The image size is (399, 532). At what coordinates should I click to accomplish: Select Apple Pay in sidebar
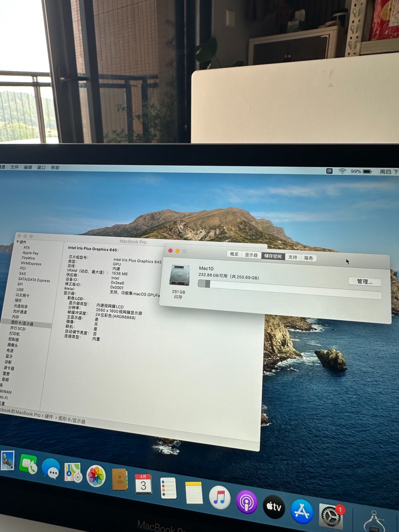pos(30,253)
